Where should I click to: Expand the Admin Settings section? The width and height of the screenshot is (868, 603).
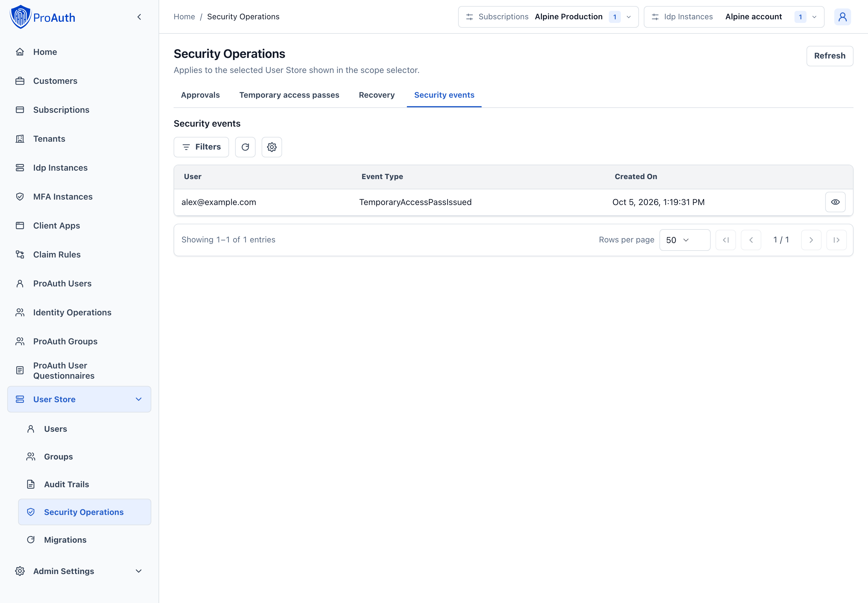click(79, 571)
